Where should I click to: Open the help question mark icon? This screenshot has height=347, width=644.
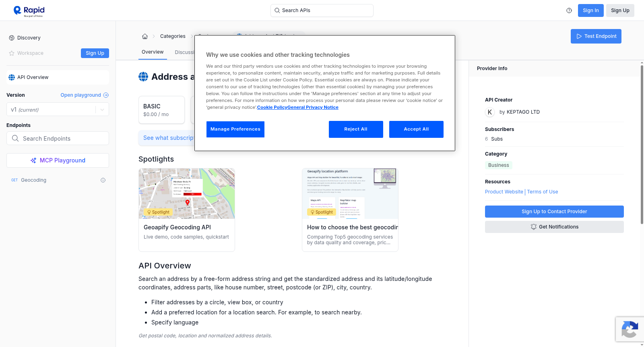coord(569,10)
